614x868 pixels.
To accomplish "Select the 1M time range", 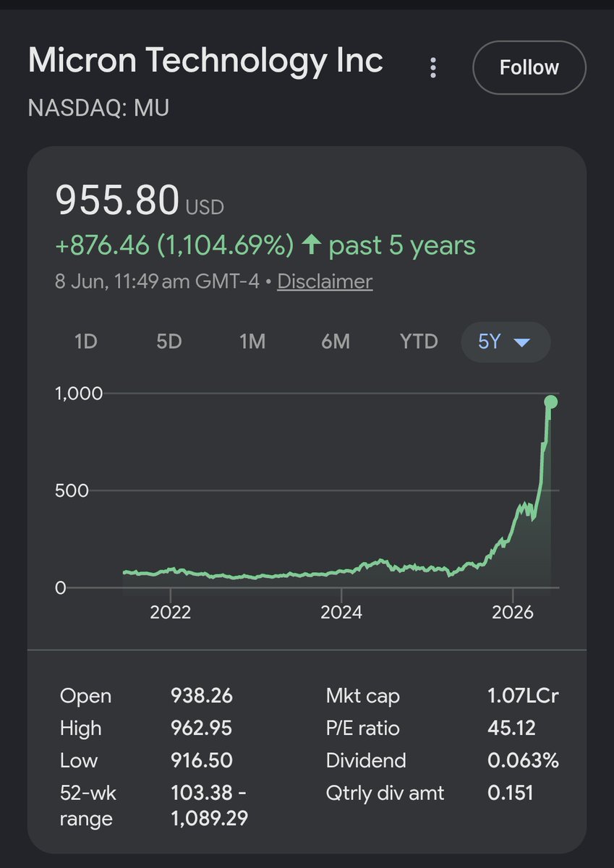I will (x=252, y=341).
